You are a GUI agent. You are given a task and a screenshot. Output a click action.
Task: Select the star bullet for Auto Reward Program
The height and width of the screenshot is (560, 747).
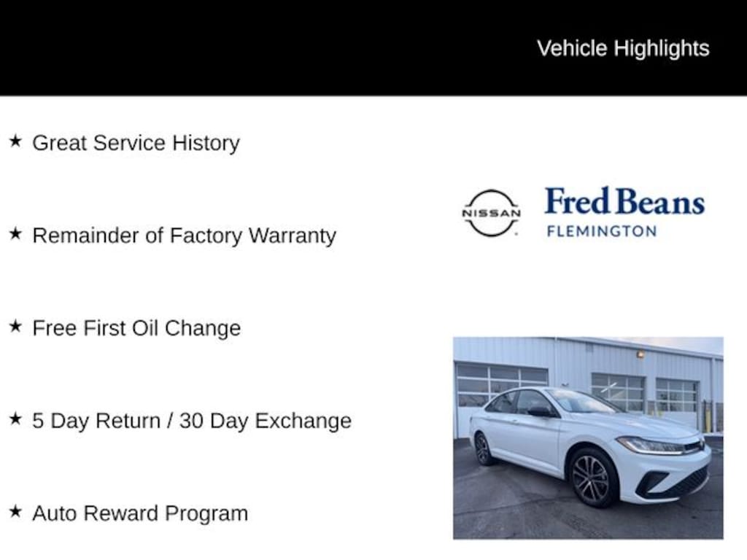15,512
